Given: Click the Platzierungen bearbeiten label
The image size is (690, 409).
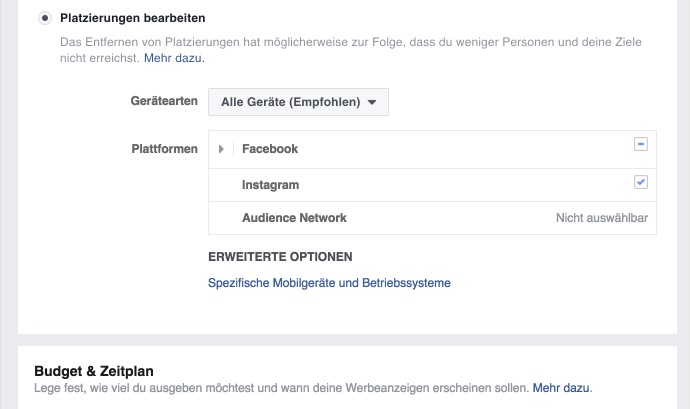Looking at the screenshot, I should (132, 18).
